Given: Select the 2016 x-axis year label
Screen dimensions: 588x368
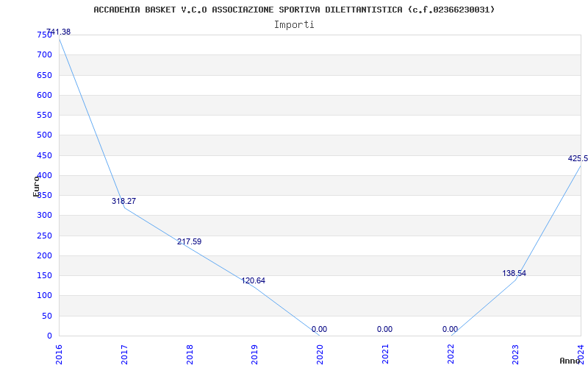Looking at the screenshot, I should coord(59,354).
